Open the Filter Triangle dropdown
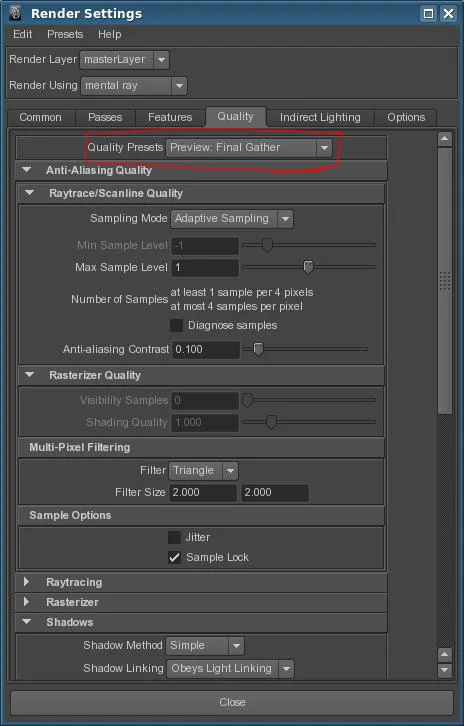 [203, 471]
